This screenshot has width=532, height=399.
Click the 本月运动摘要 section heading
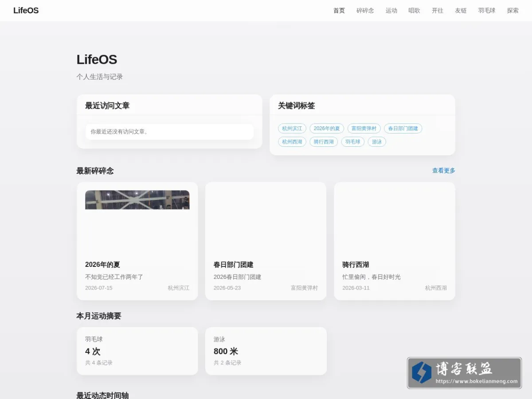pyautogui.click(x=98, y=316)
